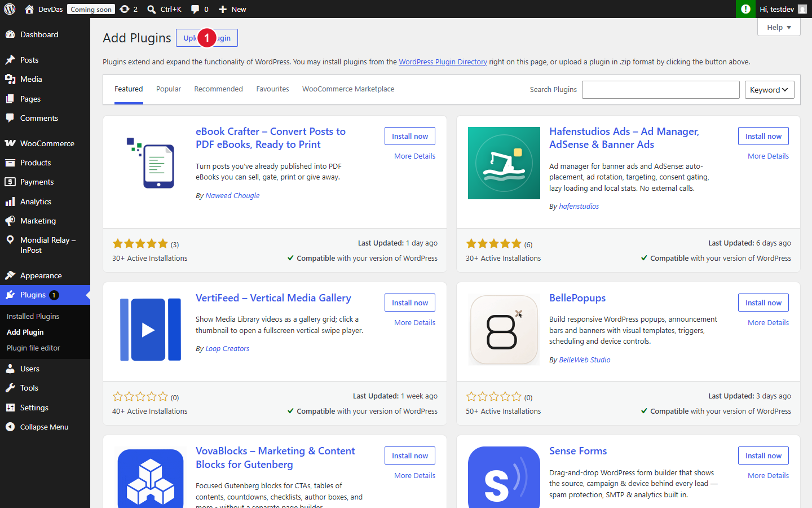
Task: Click the Analytics bar chart icon
Action: point(10,202)
